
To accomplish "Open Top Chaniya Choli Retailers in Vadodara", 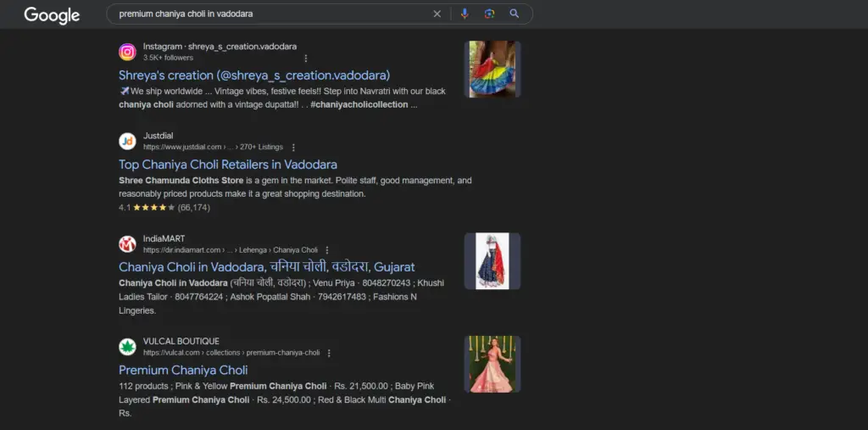I will [228, 165].
